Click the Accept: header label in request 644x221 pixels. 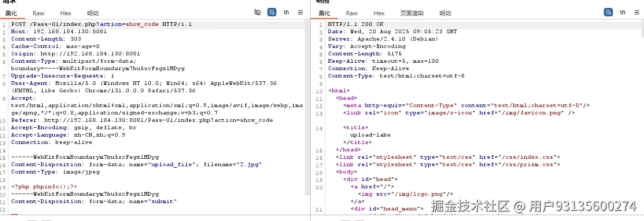pos(24,98)
